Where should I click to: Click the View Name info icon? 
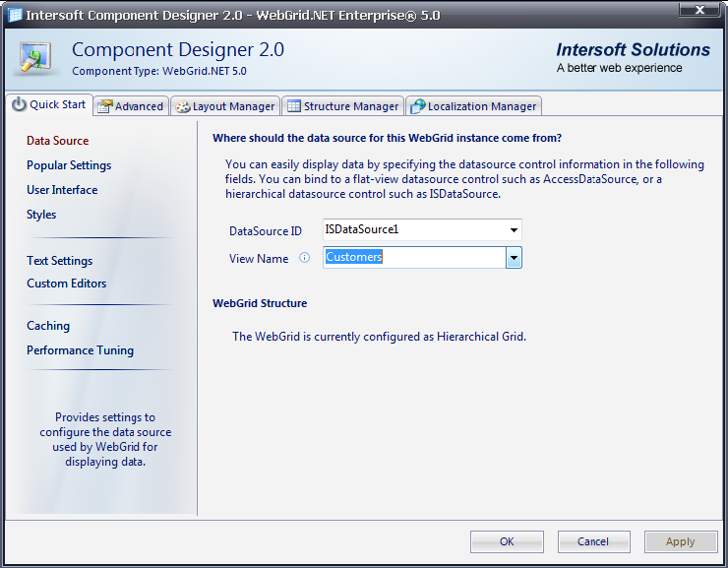(305, 258)
